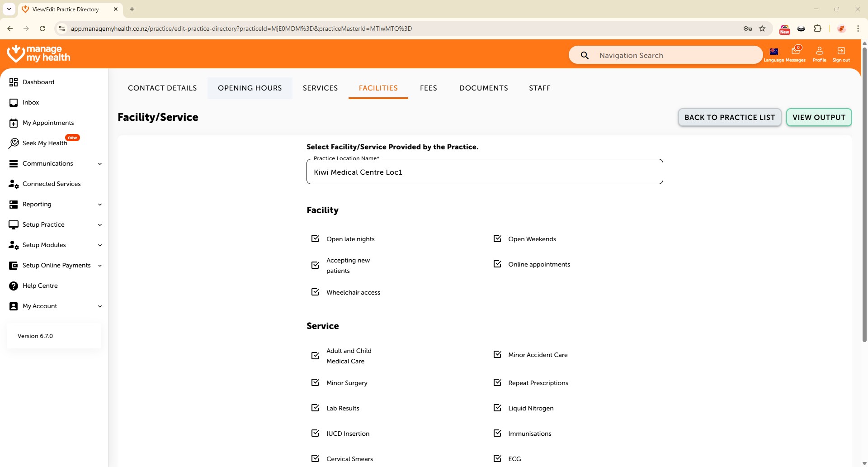
Task: Uncheck the Open late nights checkbox
Action: [315, 238]
